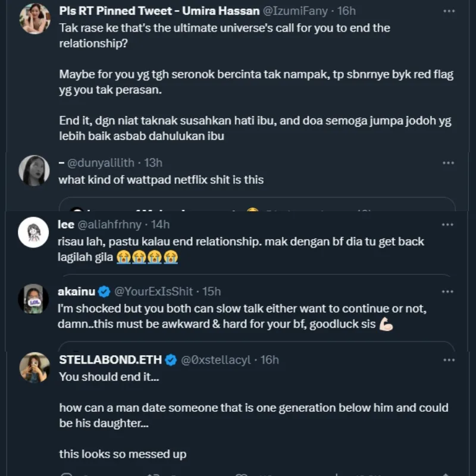Screen dimensions: 476x476
Task: Open more options on Umira Hassan's tweet
Action: click(448, 11)
